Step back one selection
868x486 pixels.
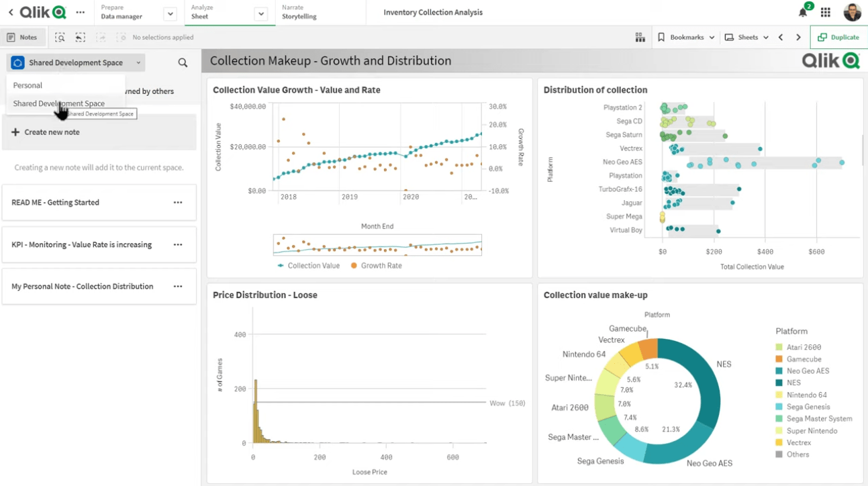point(81,38)
